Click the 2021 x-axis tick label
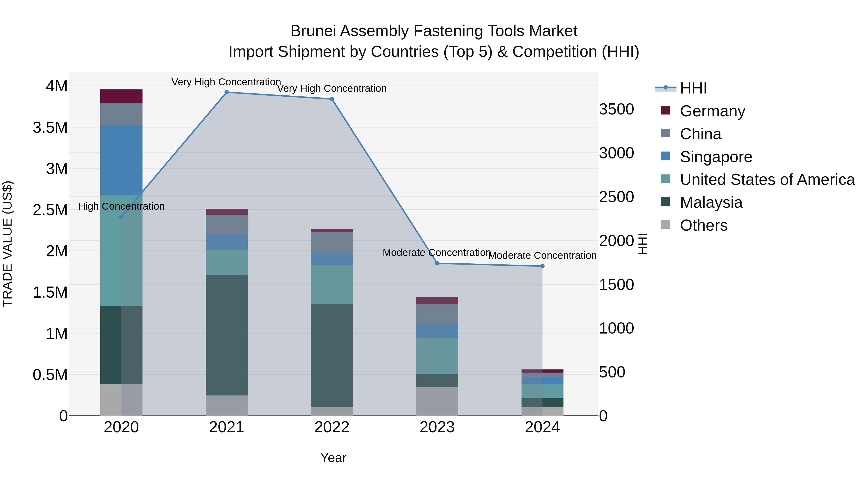868x488 pixels. tap(227, 427)
